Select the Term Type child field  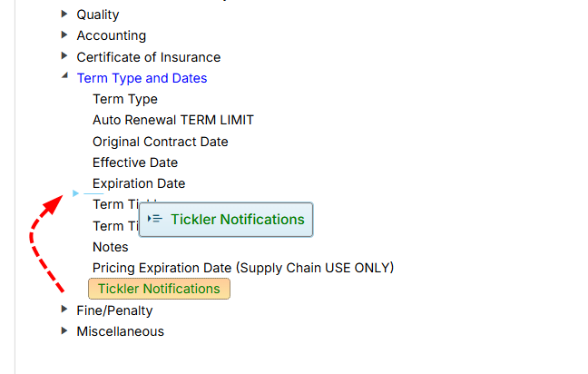pyautogui.click(x=124, y=99)
